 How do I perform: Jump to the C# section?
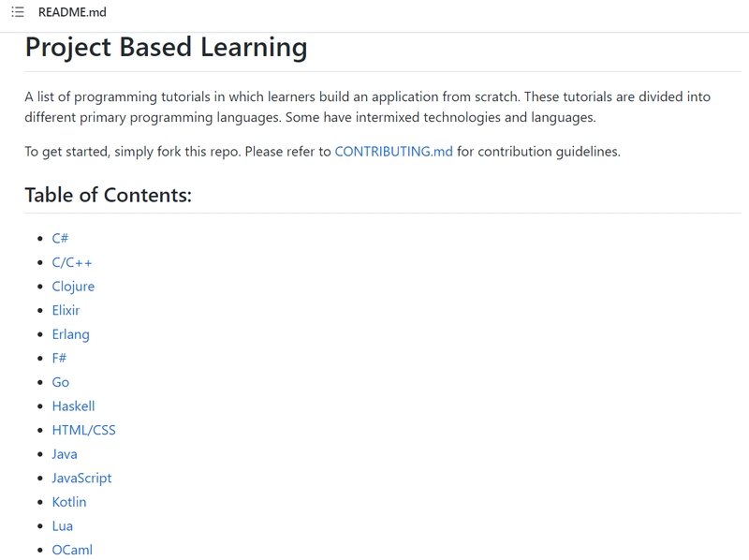60,238
